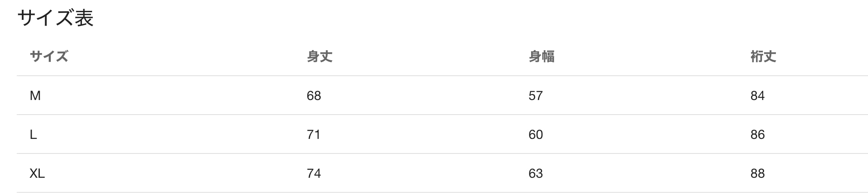868x196 pixels.
Task: Select the L size label cell
Action: [33, 134]
